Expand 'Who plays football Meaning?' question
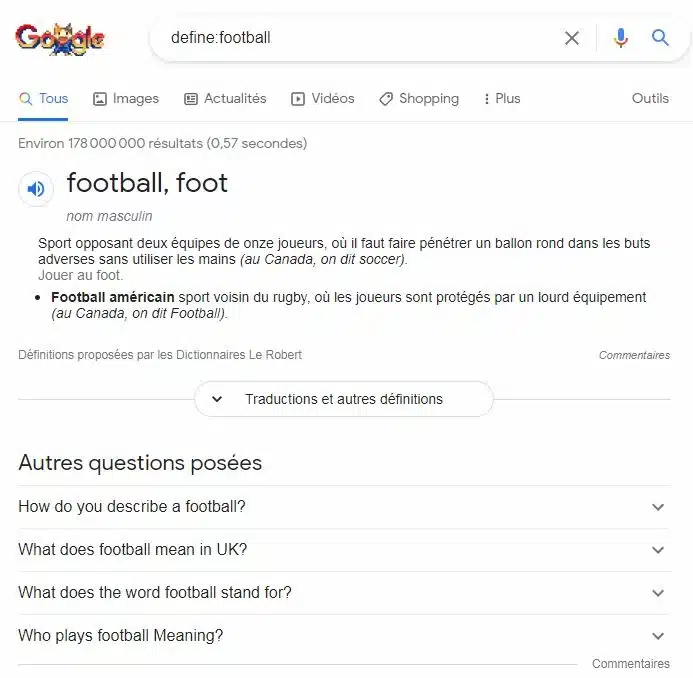The height and width of the screenshot is (678, 693). click(344, 636)
